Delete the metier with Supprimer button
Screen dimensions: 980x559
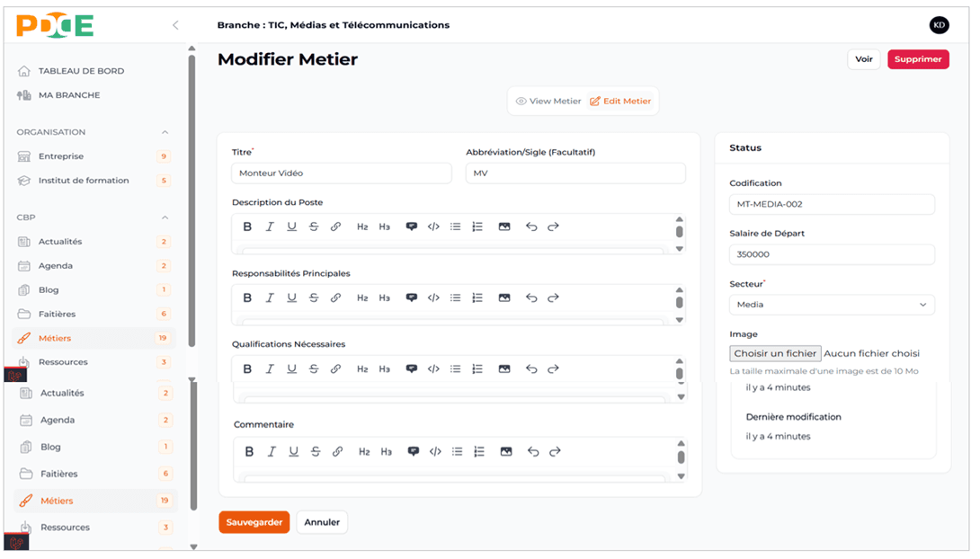click(918, 58)
